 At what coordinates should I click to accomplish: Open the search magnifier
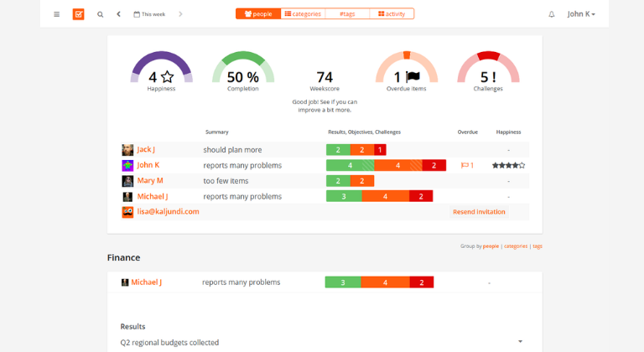pos(101,14)
